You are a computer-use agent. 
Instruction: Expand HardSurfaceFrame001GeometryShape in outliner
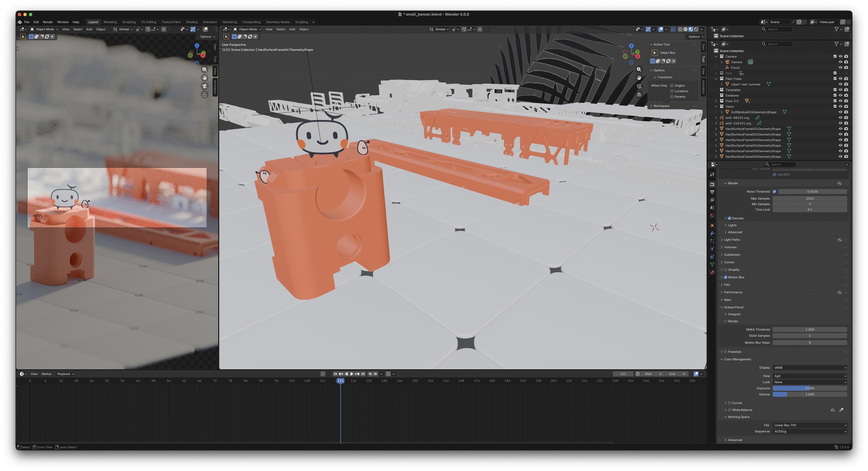pos(716,129)
